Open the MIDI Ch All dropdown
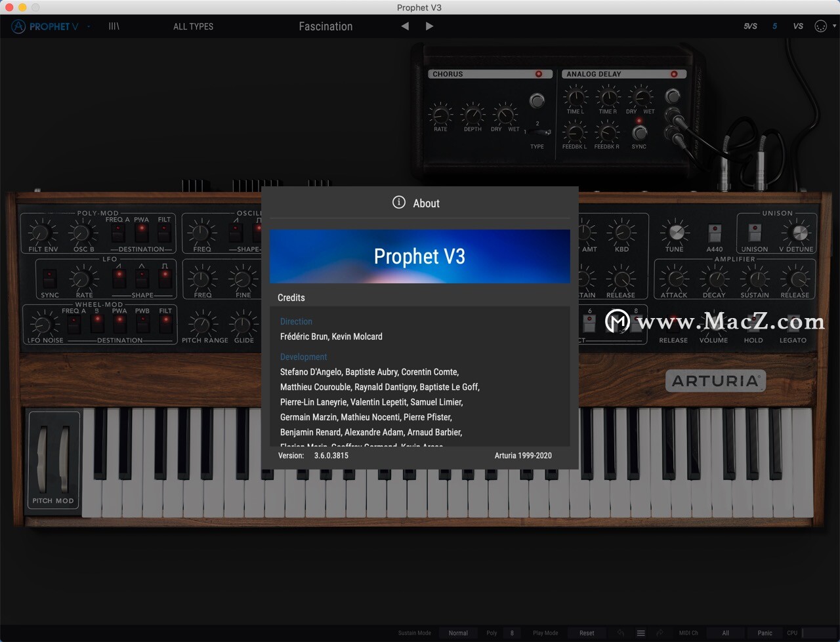 725,633
